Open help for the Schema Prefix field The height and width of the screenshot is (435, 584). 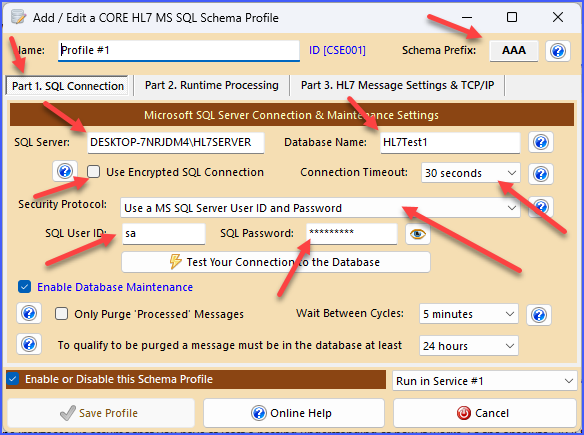(558, 51)
